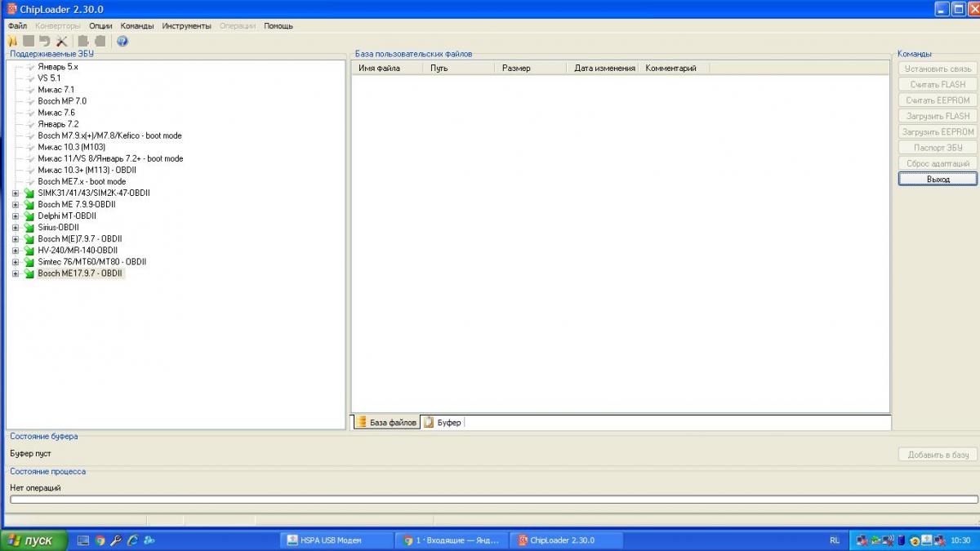Show desktop via quick launch icon
The width and height of the screenshot is (980, 551).
click(x=83, y=540)
